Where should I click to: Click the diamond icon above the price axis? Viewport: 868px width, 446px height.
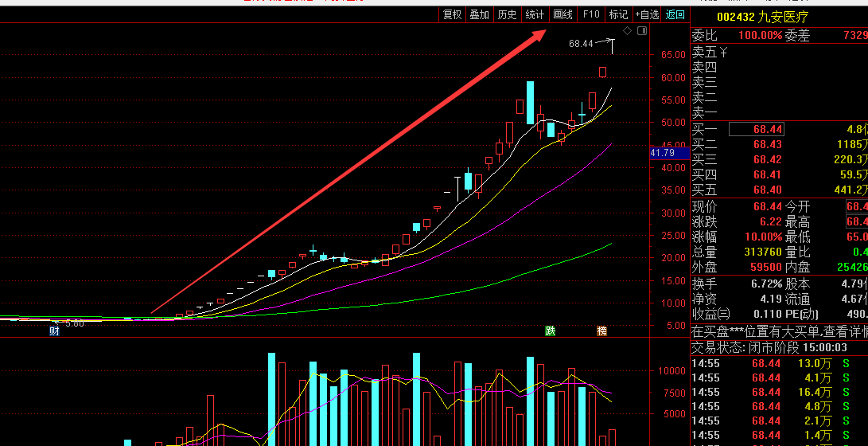point(627,31)
